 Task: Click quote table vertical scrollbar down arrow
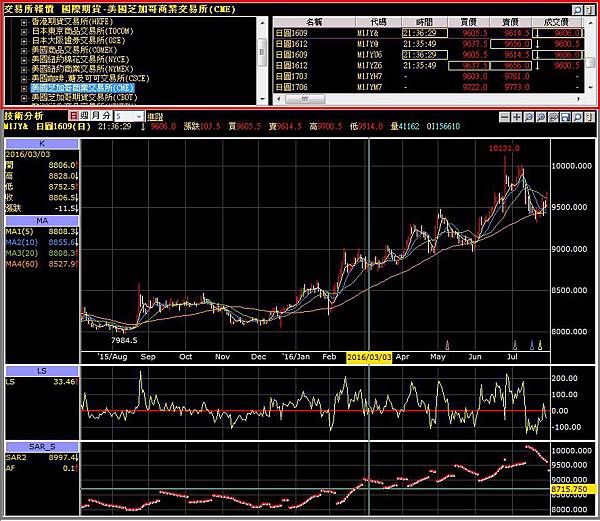pyautogui.click(x=590, y=88)
